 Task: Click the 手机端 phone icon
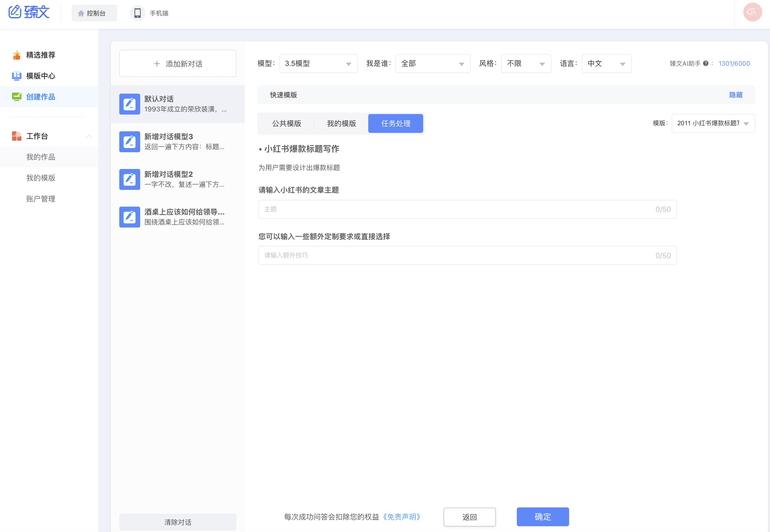[137, 13]
